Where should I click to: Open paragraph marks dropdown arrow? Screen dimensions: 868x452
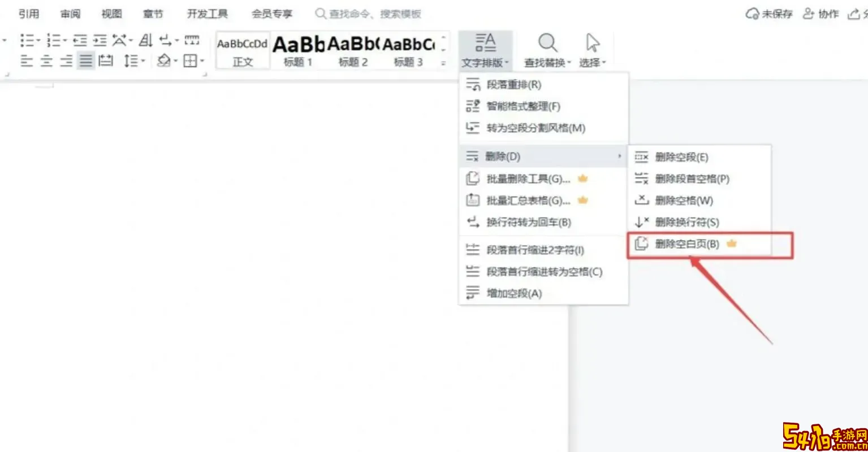click(176, 40)
